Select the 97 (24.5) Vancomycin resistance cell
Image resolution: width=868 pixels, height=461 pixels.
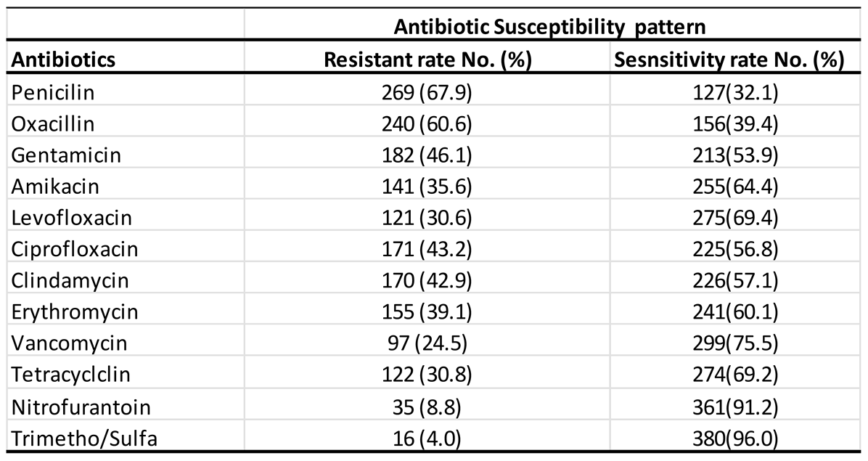pyautogui.click(x=427, y=343)
